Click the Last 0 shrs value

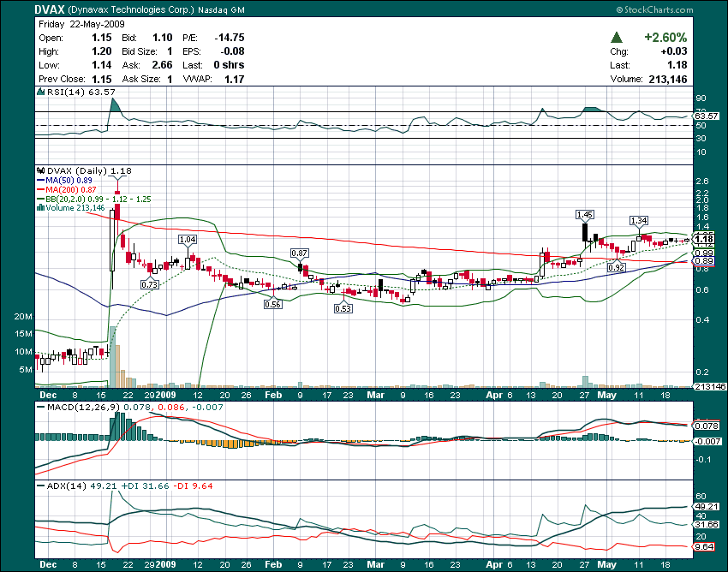229,65
